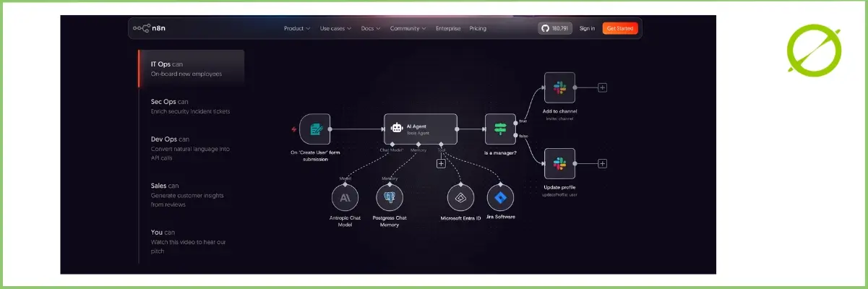Select the Microsoft Entra ID node

point(460,197)
